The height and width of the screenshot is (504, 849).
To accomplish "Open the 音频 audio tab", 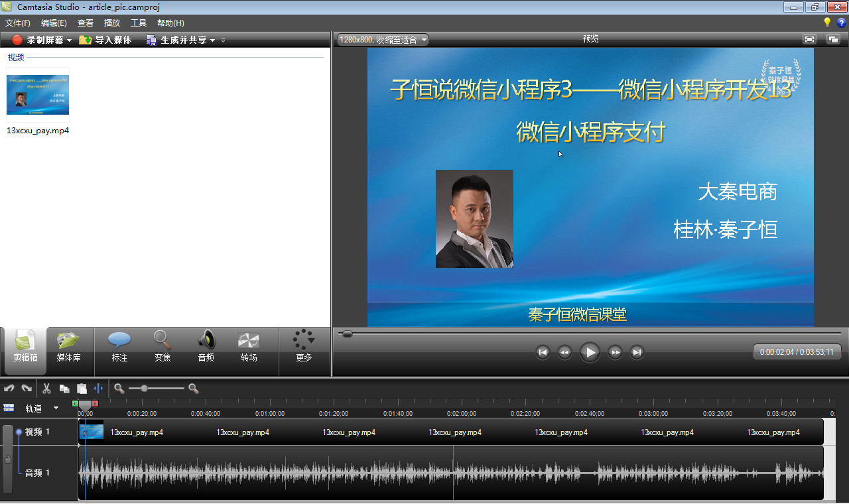I will point(206,347).
